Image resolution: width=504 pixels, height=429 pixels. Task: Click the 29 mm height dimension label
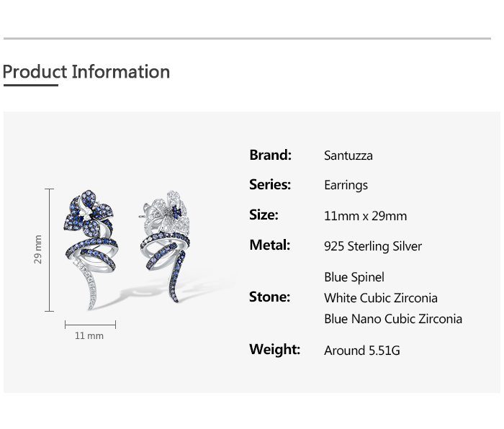coord(38,249)
